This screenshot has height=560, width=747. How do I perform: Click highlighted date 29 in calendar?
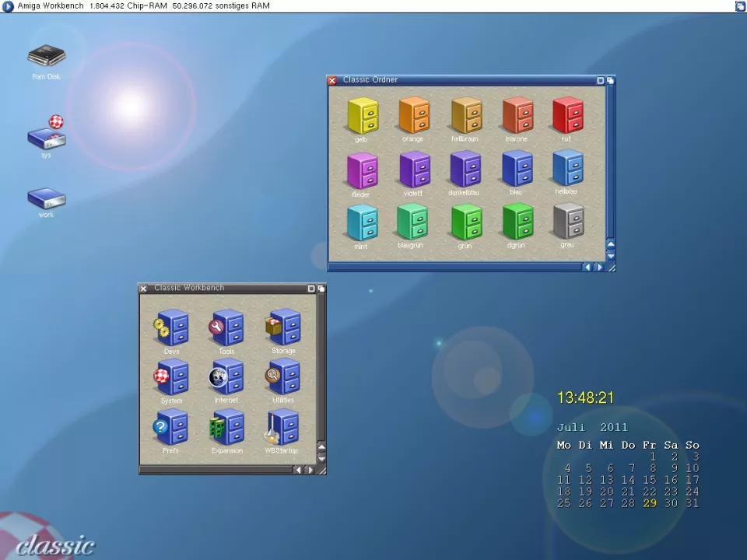[x=649, y=503]
